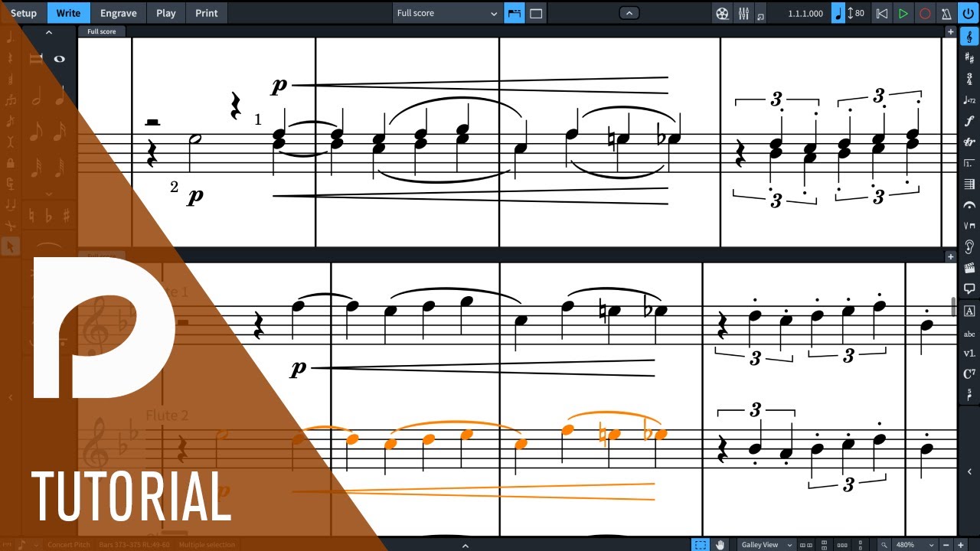Click the lower pane vertical scrollbar handle

954,306
